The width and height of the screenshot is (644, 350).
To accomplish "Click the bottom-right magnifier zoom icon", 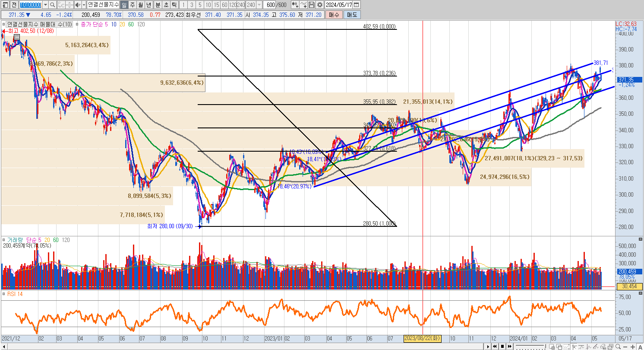I will (618, 347).
